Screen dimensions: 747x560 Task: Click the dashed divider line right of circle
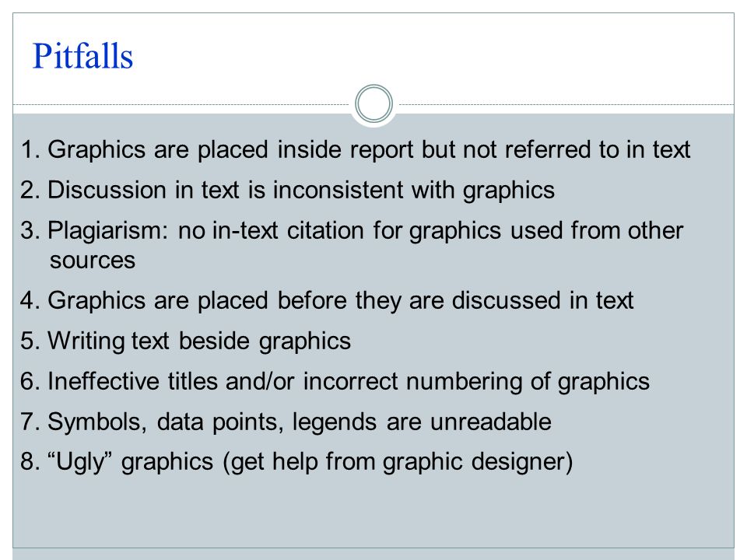566,104
